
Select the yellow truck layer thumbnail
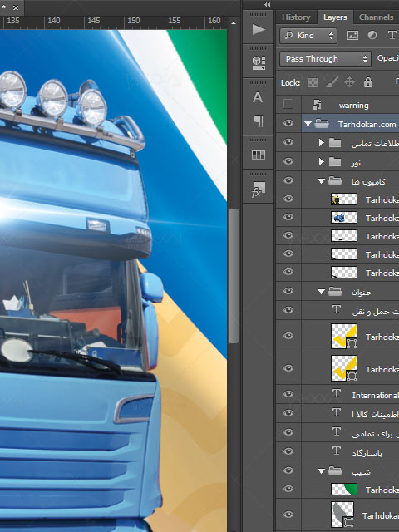[x=343, y=199]
